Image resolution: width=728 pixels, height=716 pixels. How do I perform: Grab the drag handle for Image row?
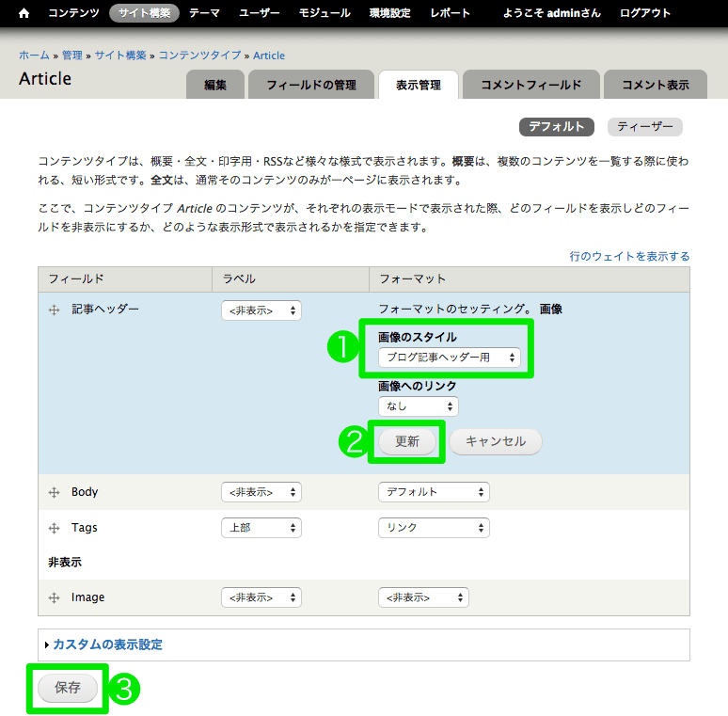click(x=54, y=597)
